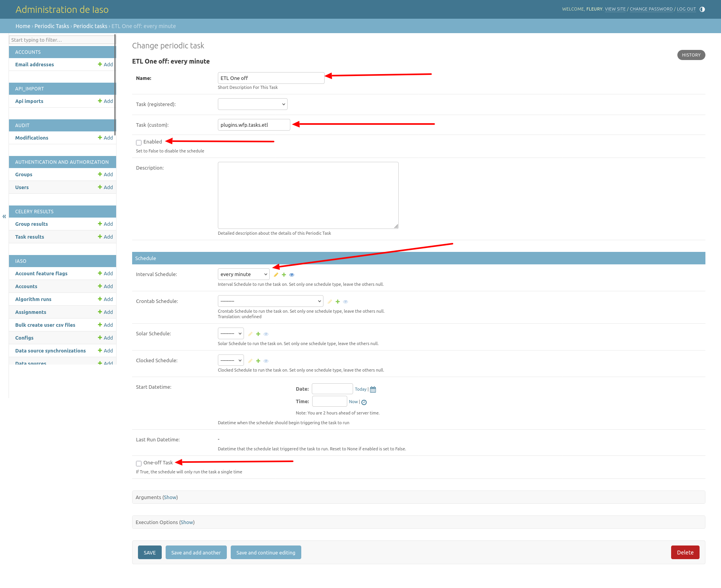
Task: Collapse the sidebar with the double chevron
Action: [x=4, y=216]
